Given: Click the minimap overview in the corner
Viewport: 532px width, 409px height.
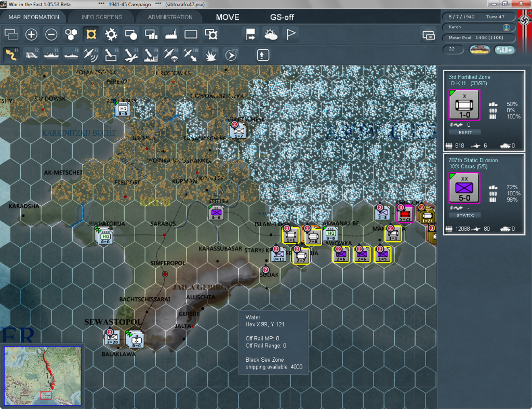Looking at the screenshot, I should [x=43, y=376].
